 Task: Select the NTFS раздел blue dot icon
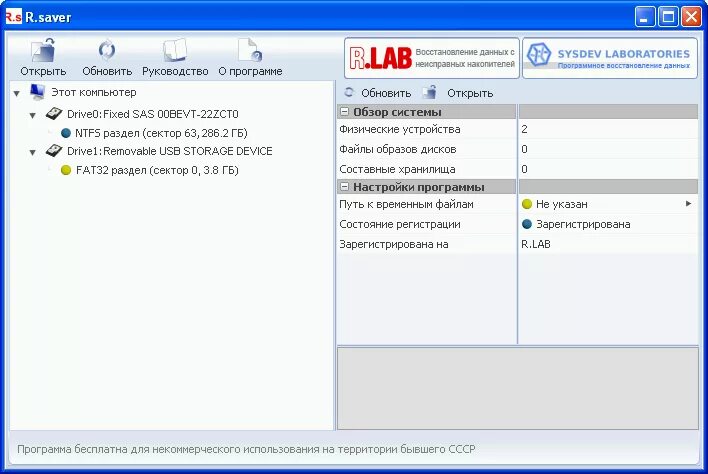pos(66,133)
